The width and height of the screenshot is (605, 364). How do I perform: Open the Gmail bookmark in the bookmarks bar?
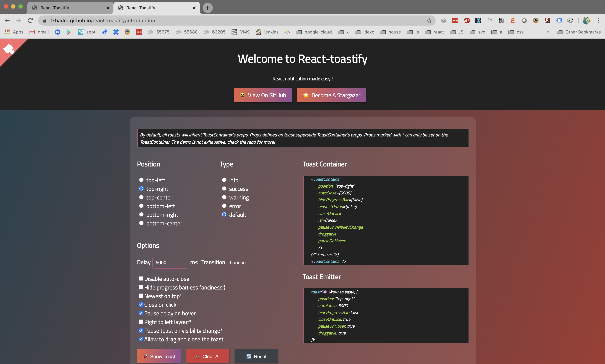pyautogui.click(x=39, y=32)
